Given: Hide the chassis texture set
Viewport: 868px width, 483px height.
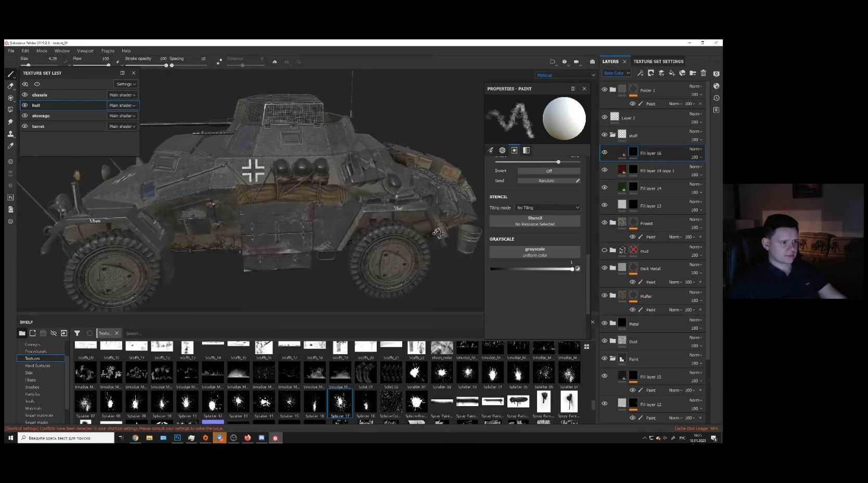Looking at the screenshot, I should click(24, 95).
